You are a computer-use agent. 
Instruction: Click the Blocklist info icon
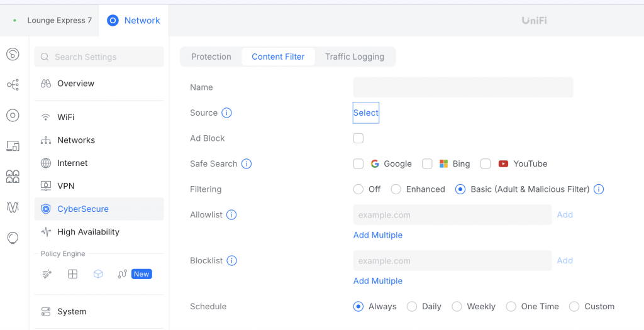pos(232,261)
